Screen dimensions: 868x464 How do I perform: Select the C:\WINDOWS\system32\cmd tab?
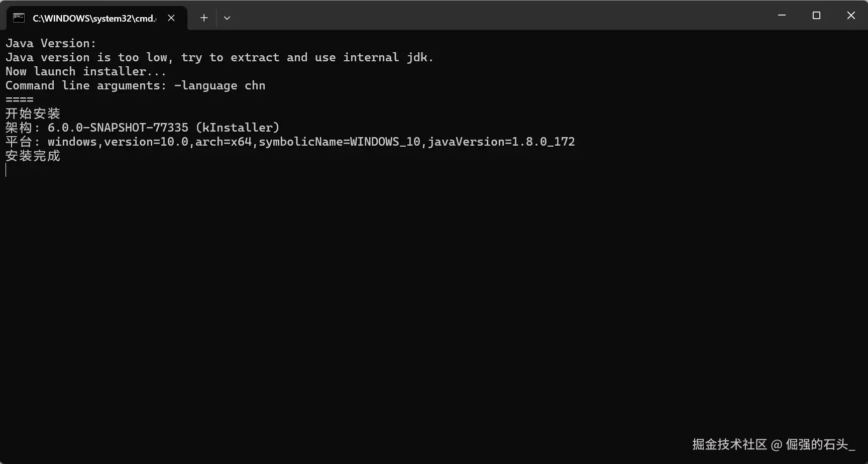94,18
